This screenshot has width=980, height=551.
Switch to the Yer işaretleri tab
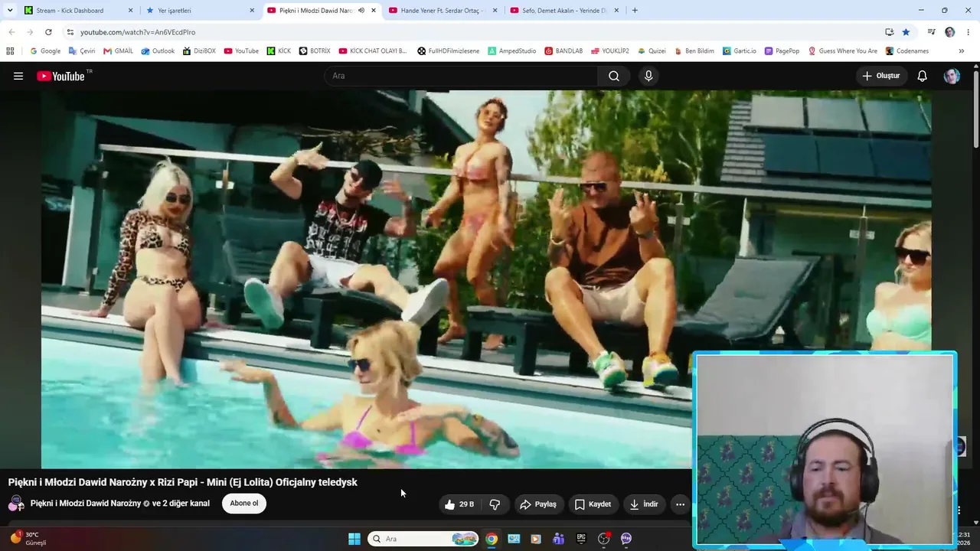201,11
